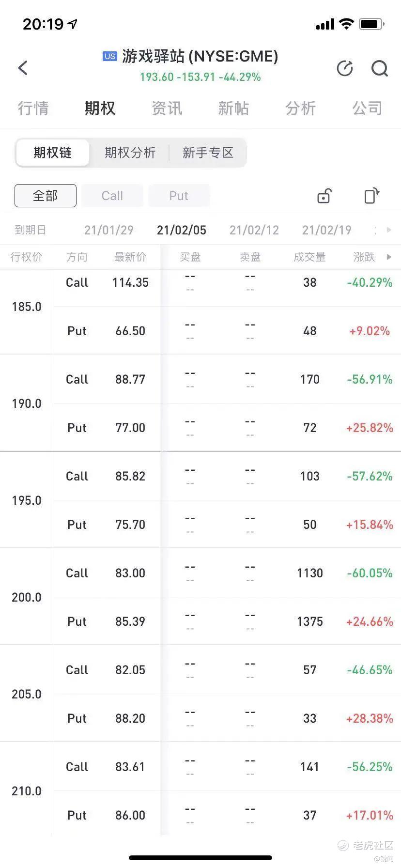This screenshot has height=868, width=401.
Task: Open 期权分析 segment
Action: click(130, 153)
